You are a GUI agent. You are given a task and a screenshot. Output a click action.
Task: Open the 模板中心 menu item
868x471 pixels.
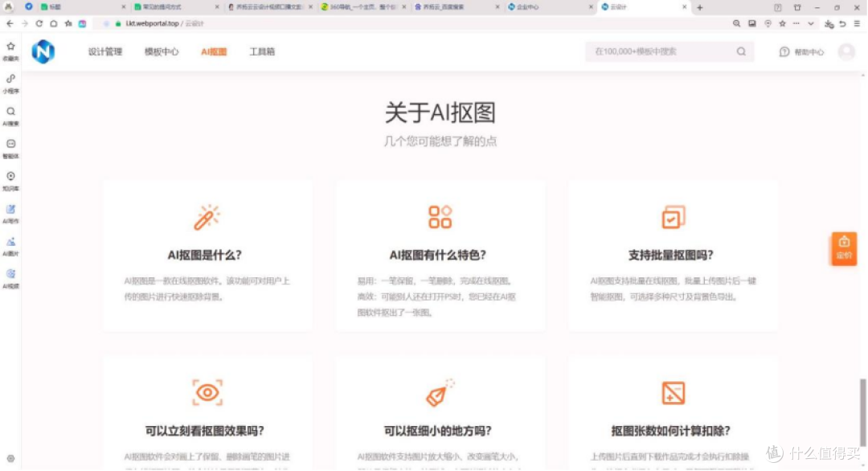tap(162, 51)
